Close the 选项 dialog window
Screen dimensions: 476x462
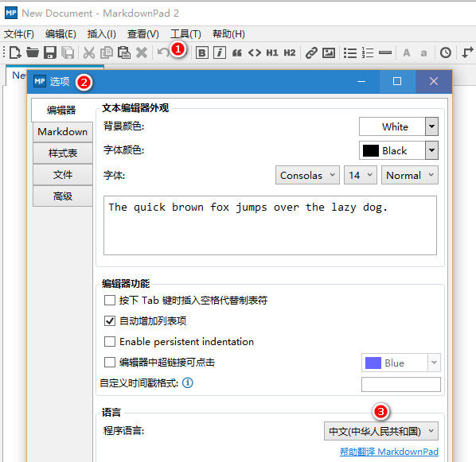click(x=434, y=81)
